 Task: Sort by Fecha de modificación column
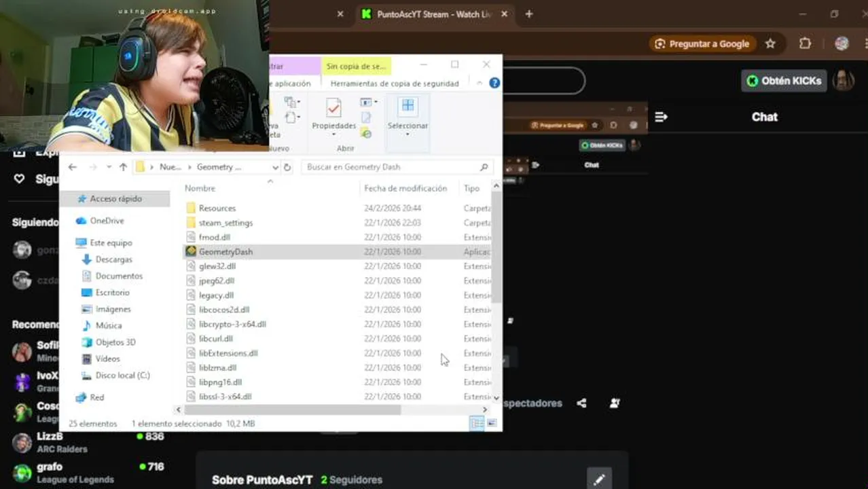pos(405,188)
